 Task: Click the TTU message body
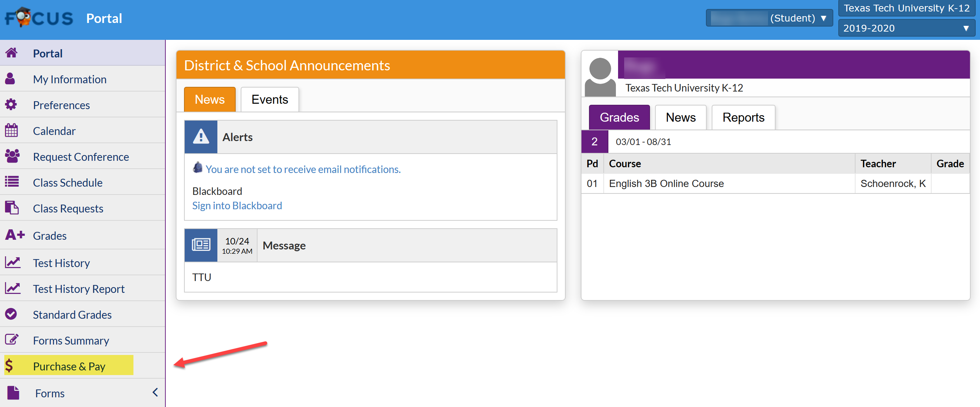click(x=202, y=277)
